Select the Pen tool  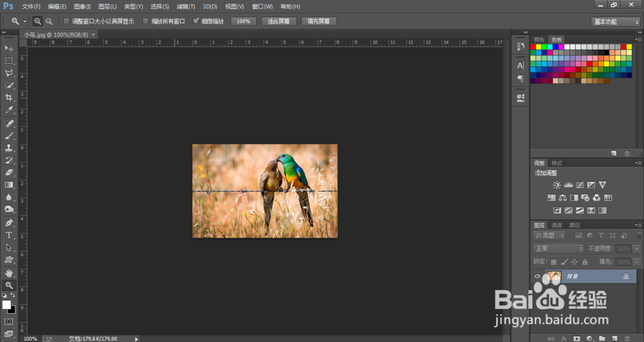click(8, 223)
